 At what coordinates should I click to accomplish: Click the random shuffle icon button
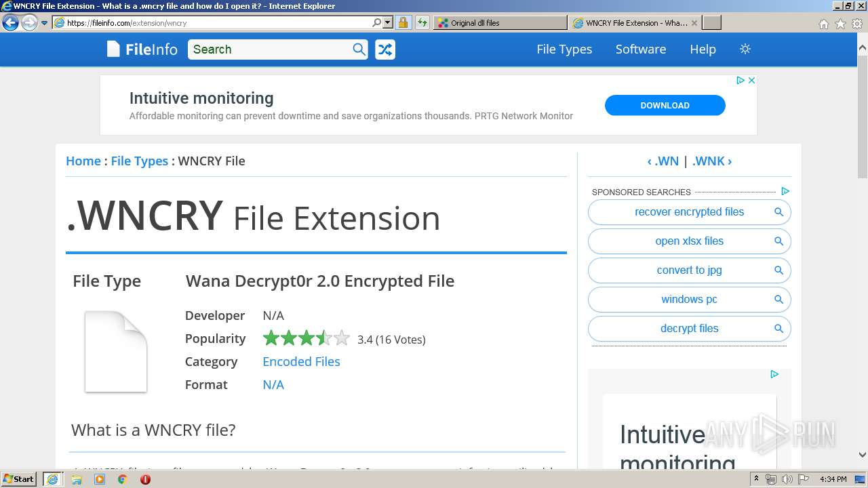pyautogui.click(x=385, y=49)
